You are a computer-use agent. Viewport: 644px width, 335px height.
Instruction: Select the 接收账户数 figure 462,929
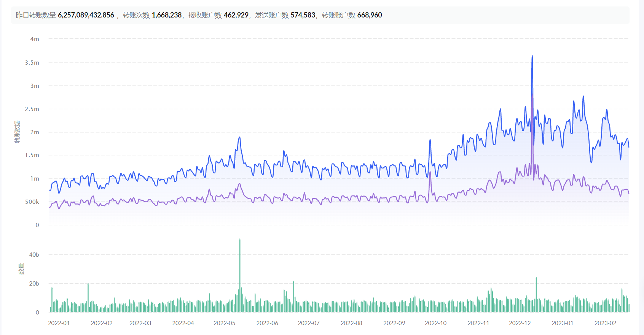coord(236,15)
